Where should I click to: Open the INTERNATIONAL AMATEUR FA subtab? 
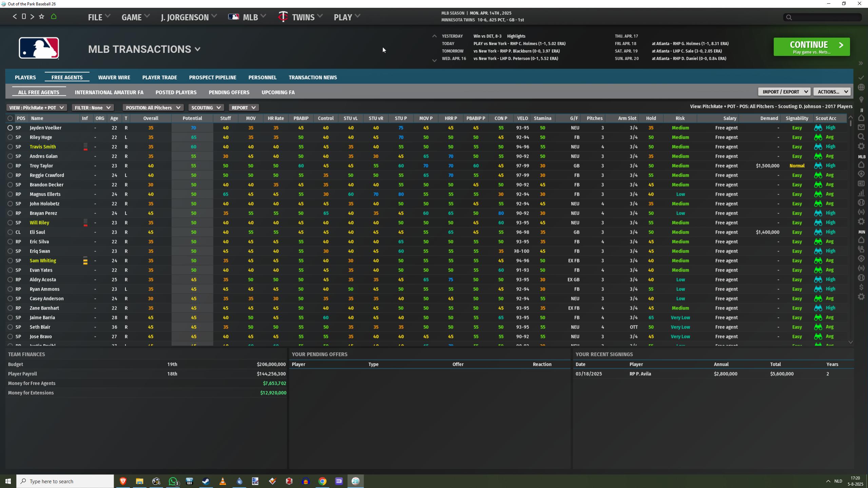pos(109,92)
